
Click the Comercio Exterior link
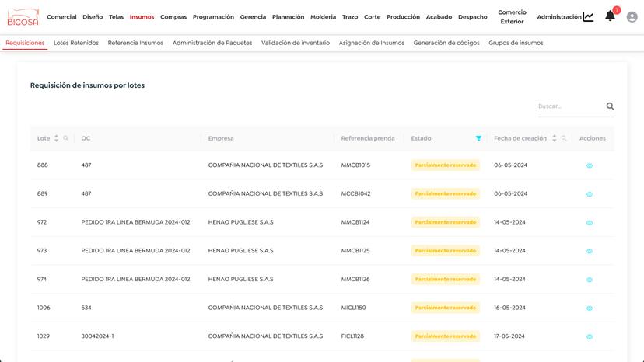point(512,17)
